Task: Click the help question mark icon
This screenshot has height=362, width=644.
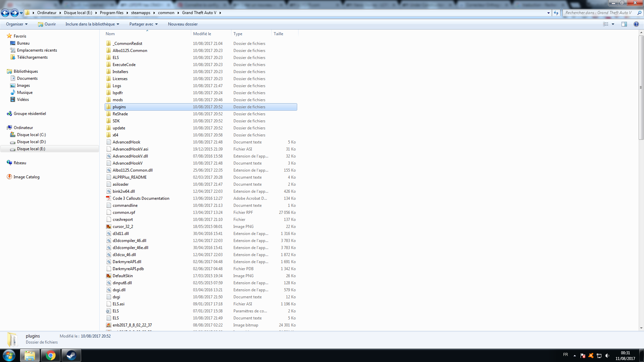Action: click(636, 24)
